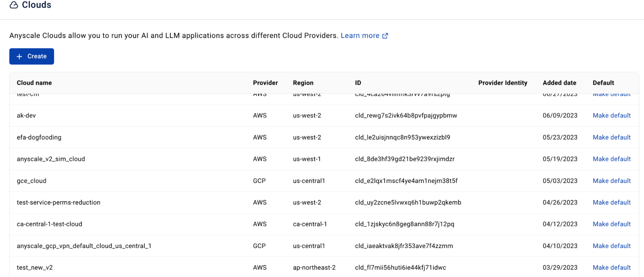Make anyscale_gcp_vpn_default_cloud_us_central_1 the default
Screen dimensions: 644x277
pyautogui.click(x=611, y=246)
